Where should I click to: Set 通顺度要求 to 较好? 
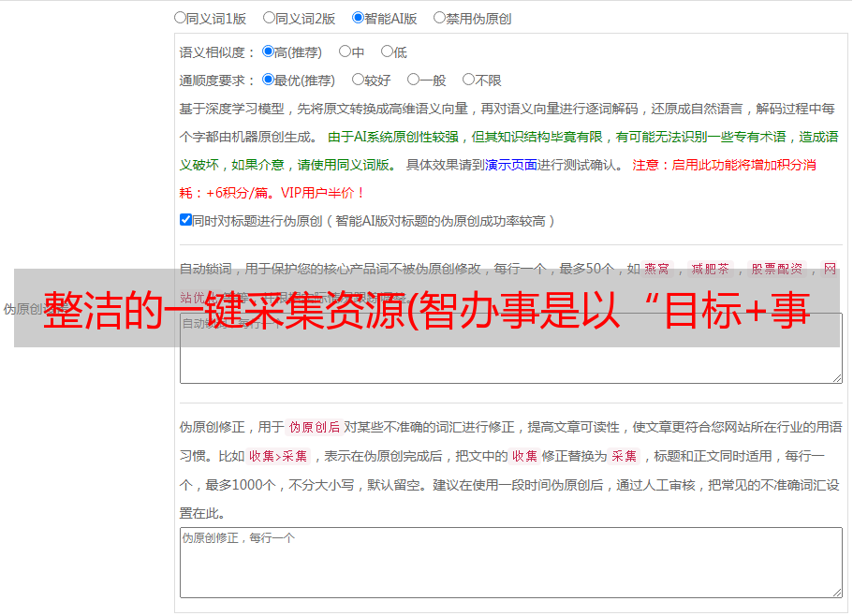coord(358,80)
